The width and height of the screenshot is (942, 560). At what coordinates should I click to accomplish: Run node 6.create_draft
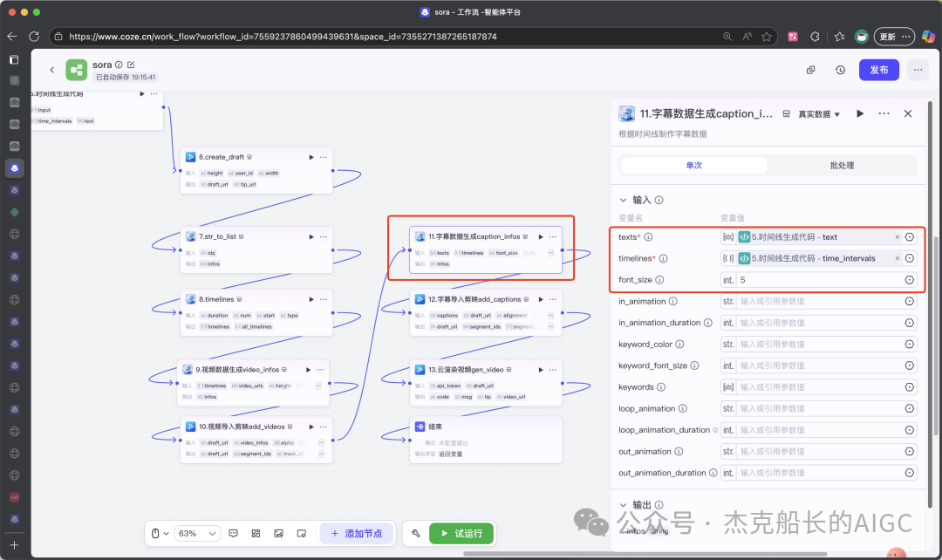tap(311, 157)
